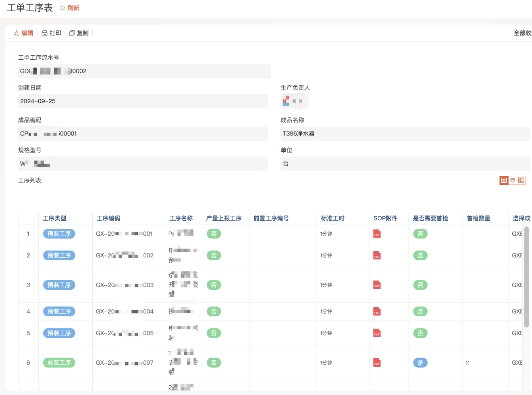Screen dimensions: 532x395
Task: Click 首检数量 value 2 in row 6
Action: point(468,363)
